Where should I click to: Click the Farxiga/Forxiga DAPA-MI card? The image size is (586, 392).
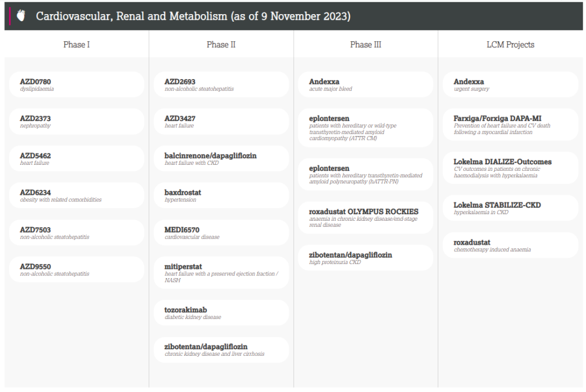(511, 124)
